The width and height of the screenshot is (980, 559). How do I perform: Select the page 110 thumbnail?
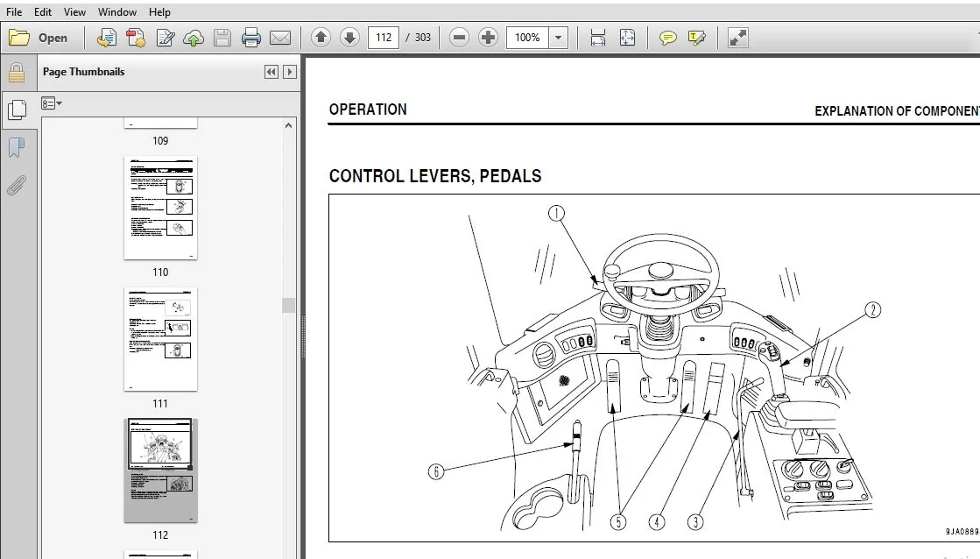tap(160, 208)
